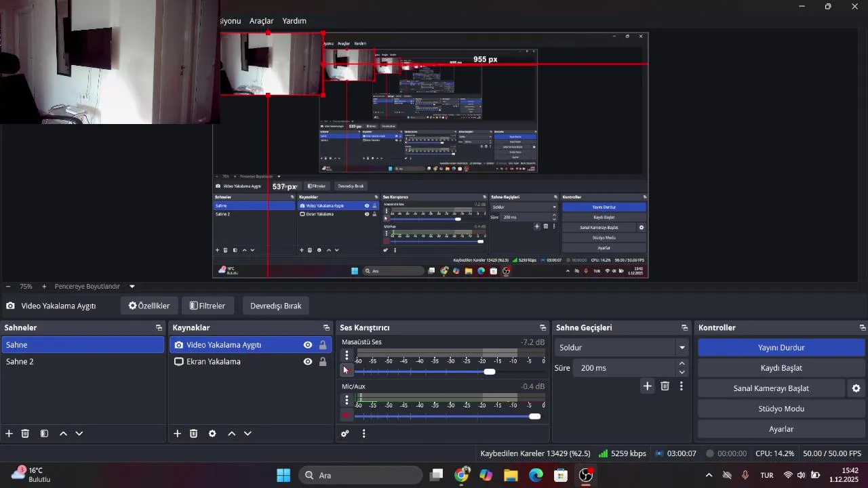Select the Video Yakalama Aygıtı source row
Image resolution: width=868 pixels, height=488 pixels.
click(x=250, y=345)
